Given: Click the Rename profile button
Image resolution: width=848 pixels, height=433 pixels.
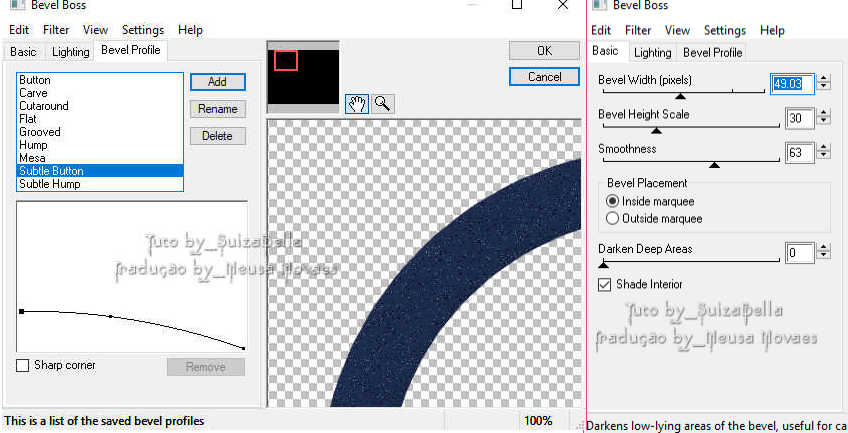Looking at the screenshot, I should coord(217,109).
